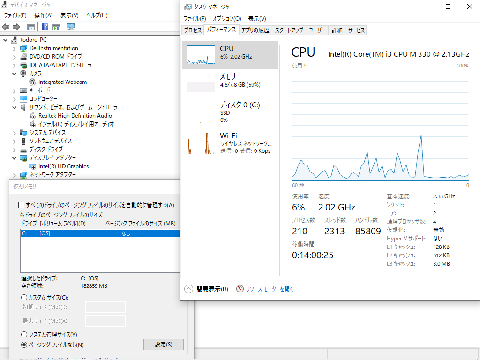
Task: Click the Forward arrow in Device Manager toolbar
Action: [17, 27]
